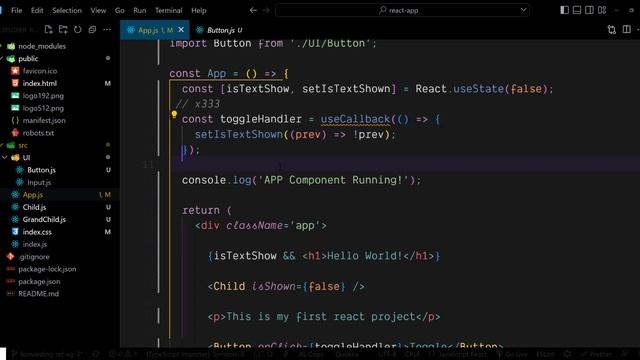
Task: Click the useCallback identifier in code
Action: (x=355, y=119)
